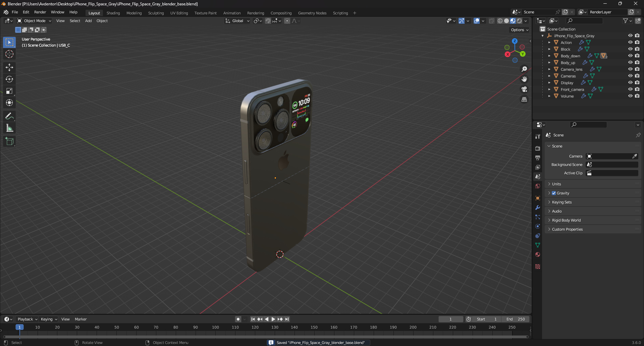This screenshot has width=644, height=346.
Task: Click the frame 1 playhead marker
Action: pos(19,327)
